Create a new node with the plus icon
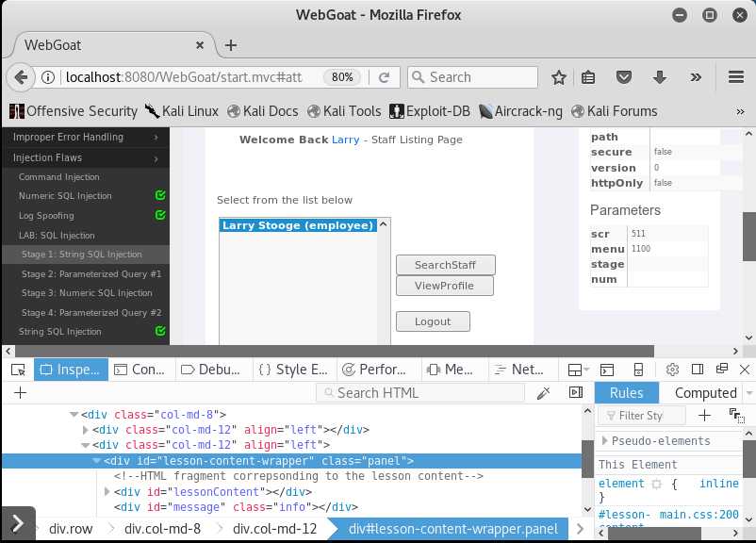This screenshot has width=756, height=543. (x=20, y=392)
